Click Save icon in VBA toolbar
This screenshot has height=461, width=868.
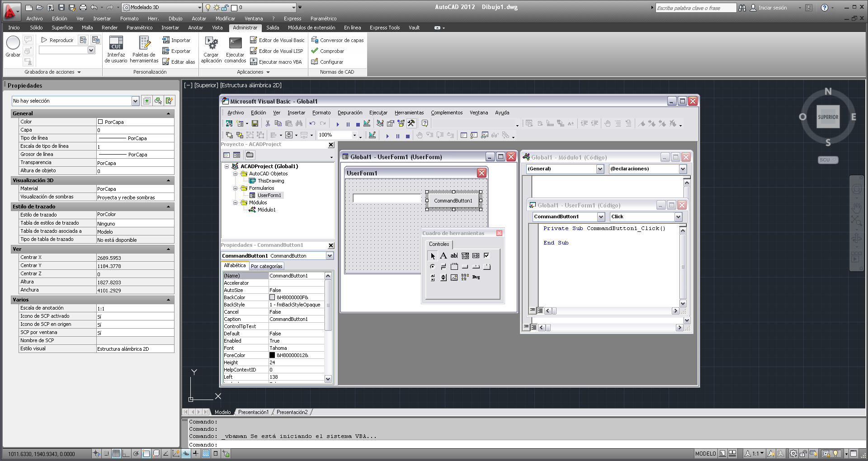tap(255, 123)
